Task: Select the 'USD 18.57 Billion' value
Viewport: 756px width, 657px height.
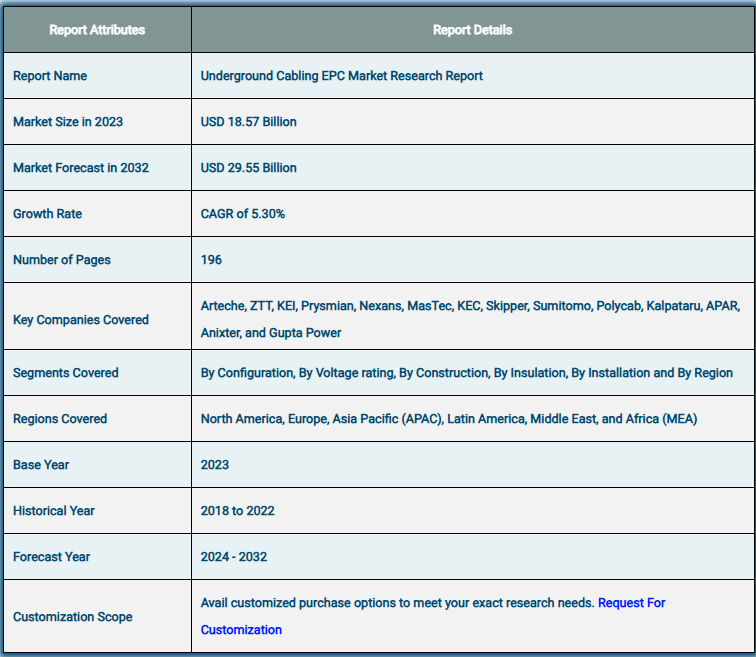Action: [248, 122]
